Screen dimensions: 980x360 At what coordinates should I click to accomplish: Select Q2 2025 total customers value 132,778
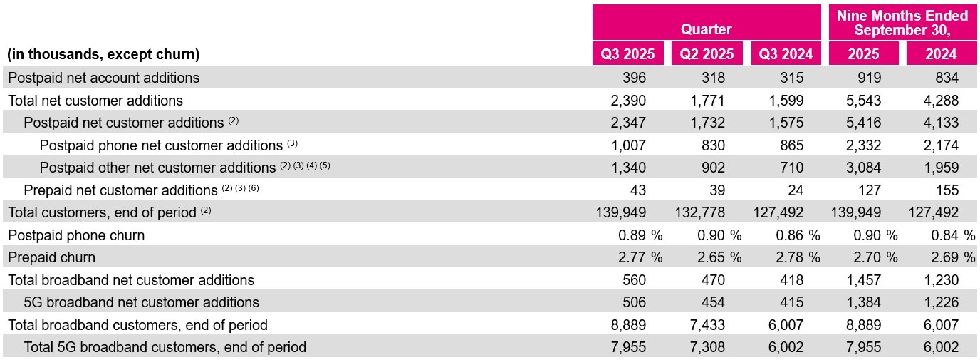click(x=699, y=212)
